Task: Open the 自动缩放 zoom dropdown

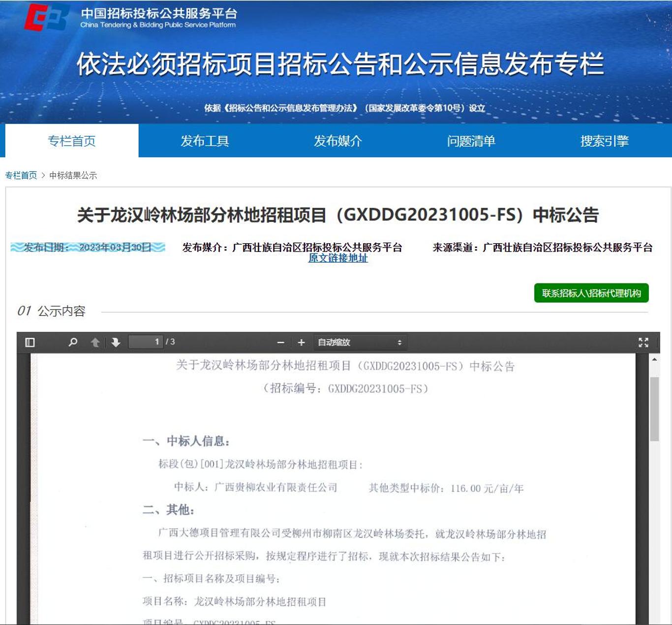Action: pos(360,342)
